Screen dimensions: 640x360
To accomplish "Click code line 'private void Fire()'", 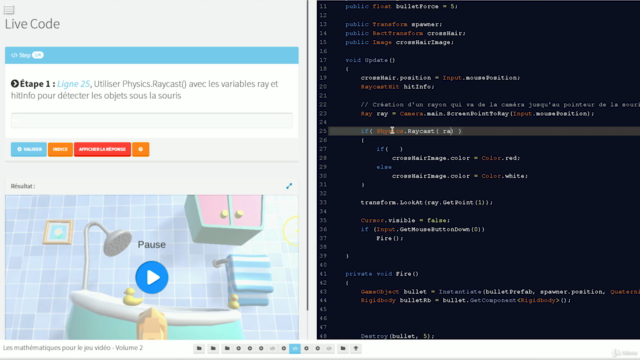I will [382, 274].
